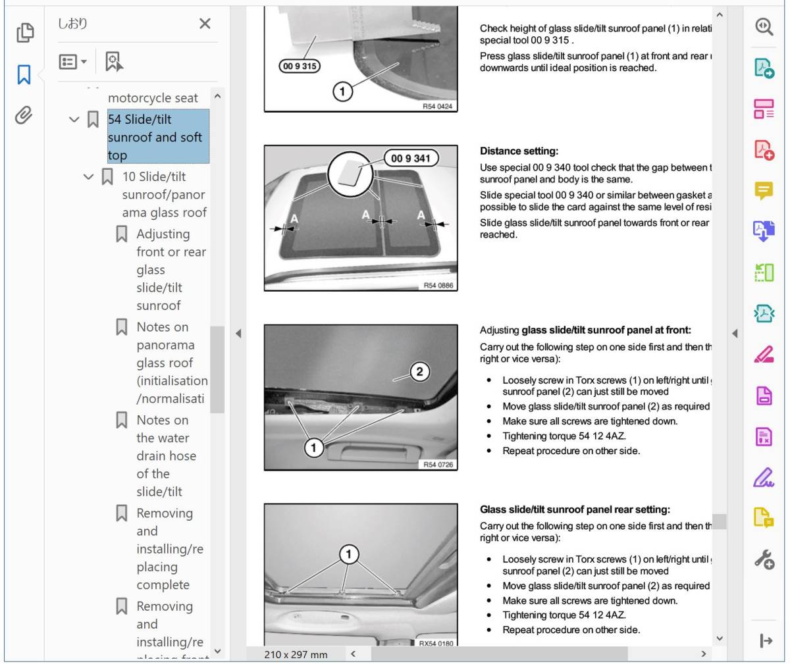Close the しおり bookmarks panel
The width and height of the screenshot is (790, 672).
coord(205,24)
